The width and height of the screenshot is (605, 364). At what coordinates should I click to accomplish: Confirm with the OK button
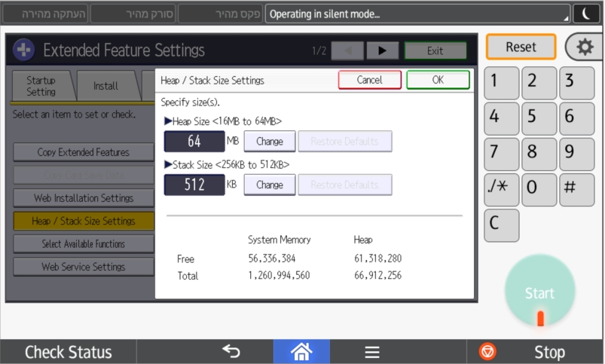click(x=438, y=80)
